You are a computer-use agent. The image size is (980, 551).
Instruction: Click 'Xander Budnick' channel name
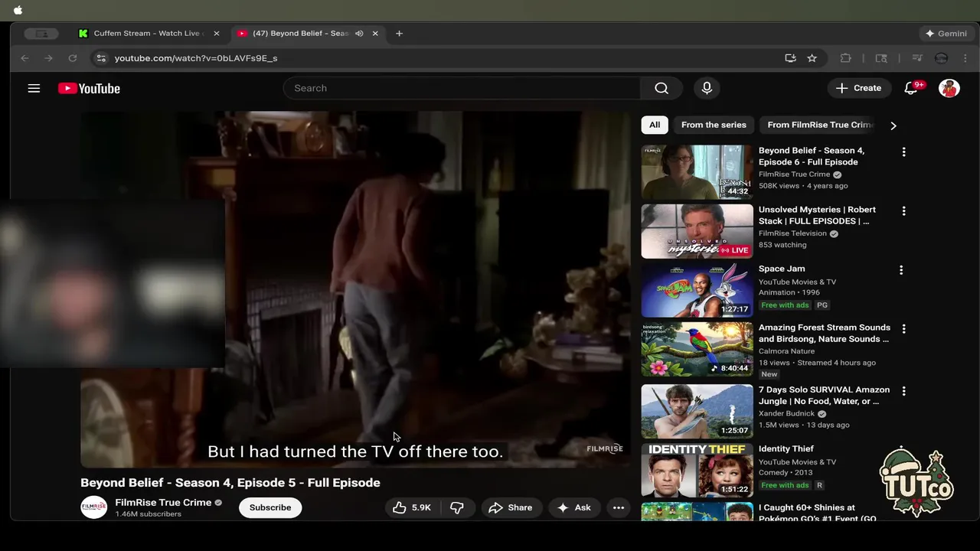pos(787,414)
